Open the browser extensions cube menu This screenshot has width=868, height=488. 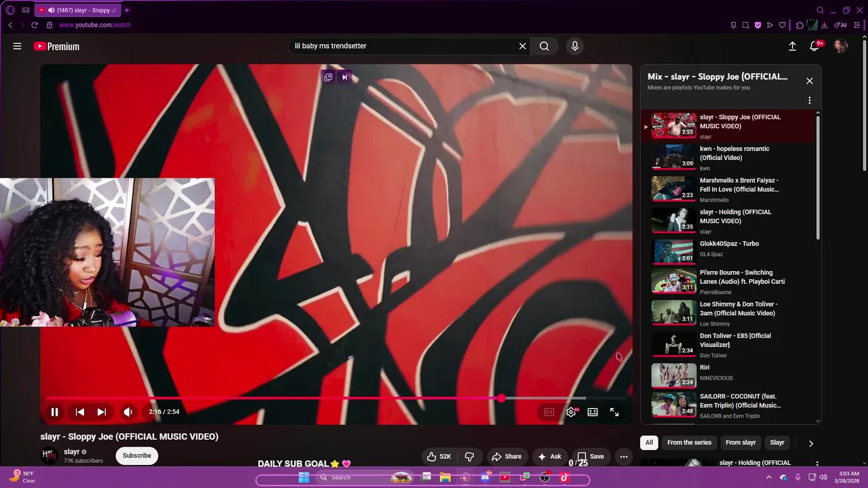(800, 25)
